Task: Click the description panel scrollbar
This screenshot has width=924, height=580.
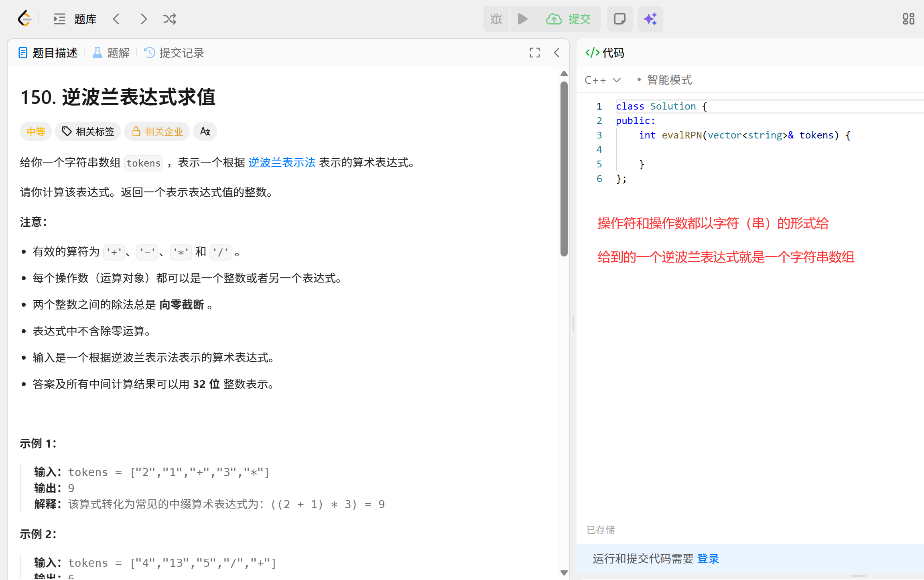Action: point(564,169)
